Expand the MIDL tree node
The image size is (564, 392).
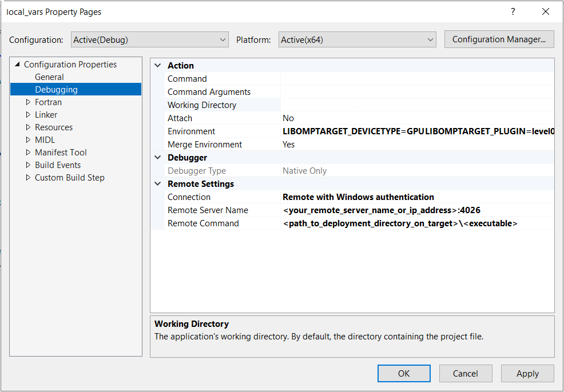[27, 139]
